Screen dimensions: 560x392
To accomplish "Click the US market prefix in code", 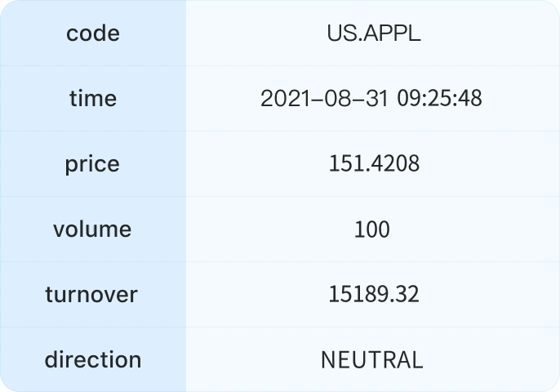I will point(337,33).
